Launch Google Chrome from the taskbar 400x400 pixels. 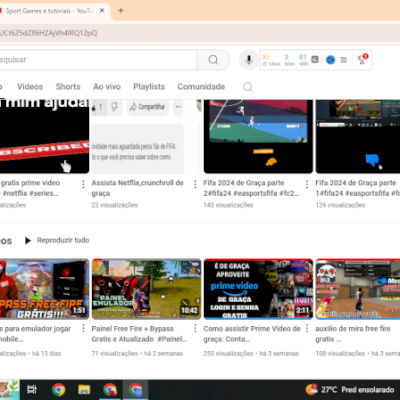[x=58, y=389]
